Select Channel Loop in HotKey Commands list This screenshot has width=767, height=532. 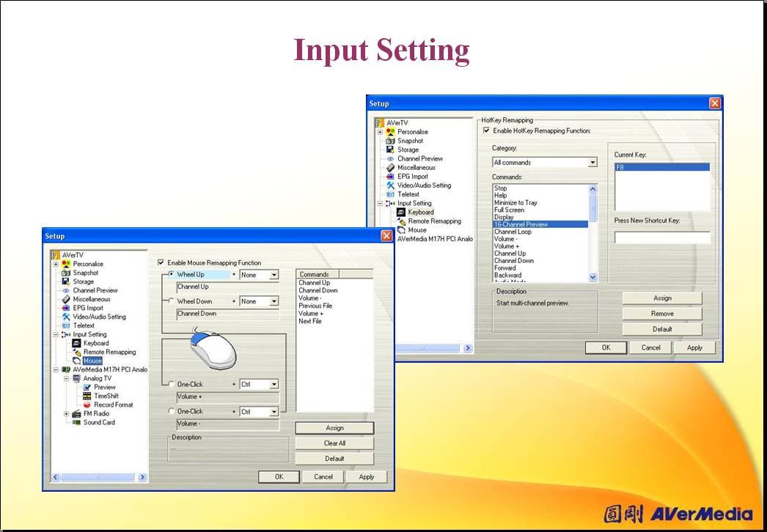[512, 232]
